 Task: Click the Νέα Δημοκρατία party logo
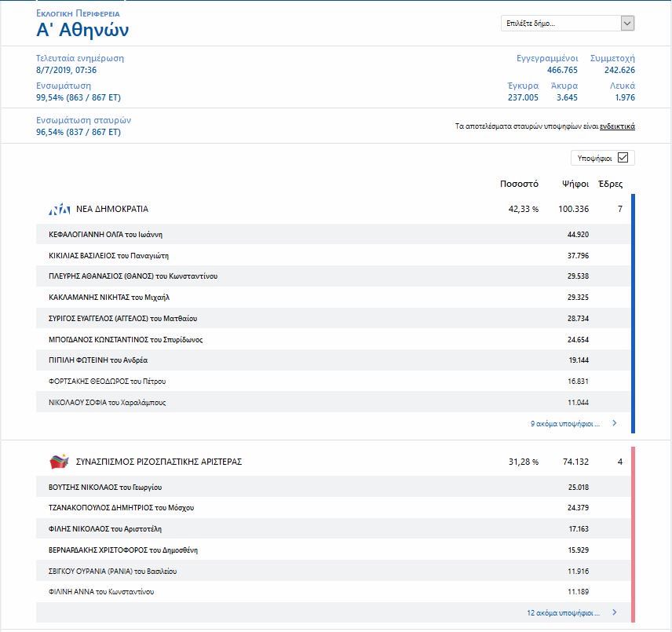59,209
